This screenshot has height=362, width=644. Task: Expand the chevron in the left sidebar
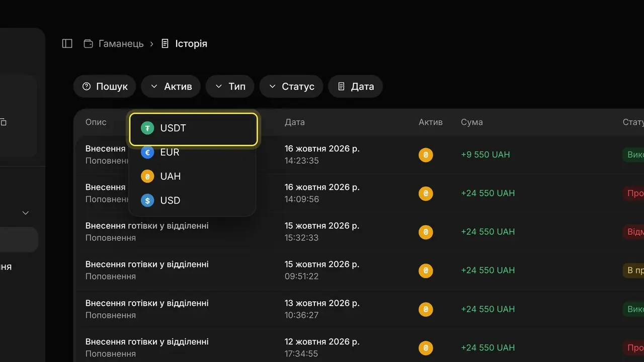[26, 213]
